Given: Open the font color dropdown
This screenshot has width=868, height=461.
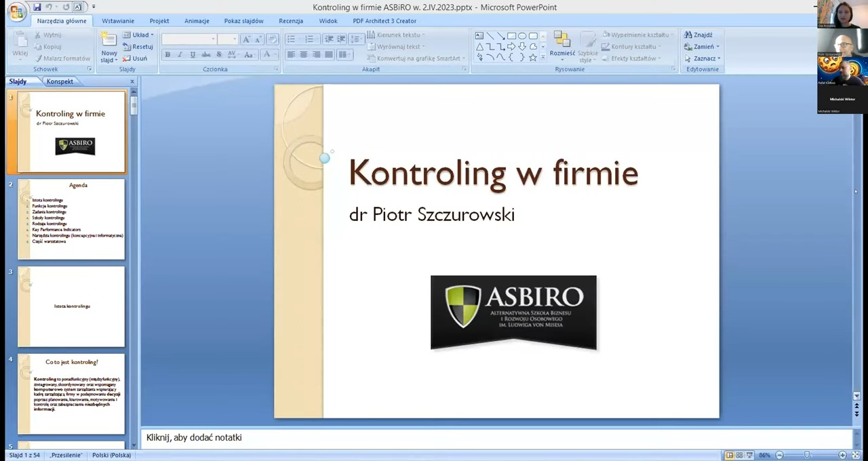Looking at the screenshot, I should pos(269,55).
